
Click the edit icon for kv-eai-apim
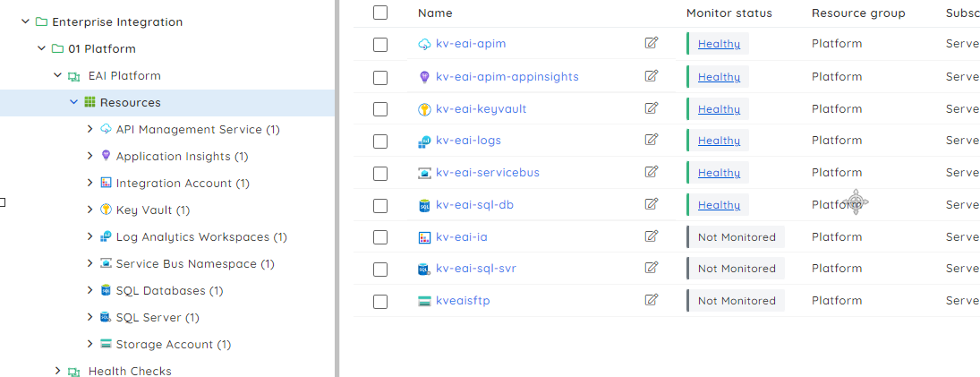tap(652, 42)
